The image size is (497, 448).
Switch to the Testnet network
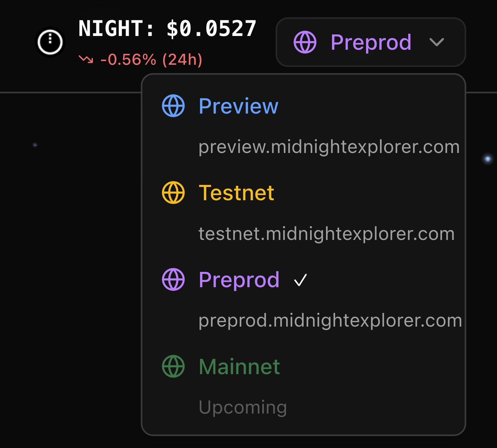tap(236, 193)
